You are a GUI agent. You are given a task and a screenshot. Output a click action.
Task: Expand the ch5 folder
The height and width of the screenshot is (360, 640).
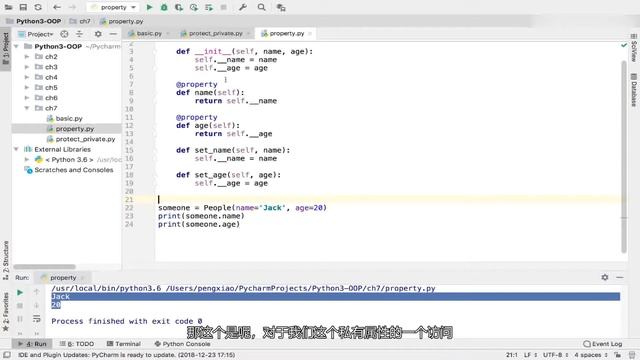click(27, 87)
